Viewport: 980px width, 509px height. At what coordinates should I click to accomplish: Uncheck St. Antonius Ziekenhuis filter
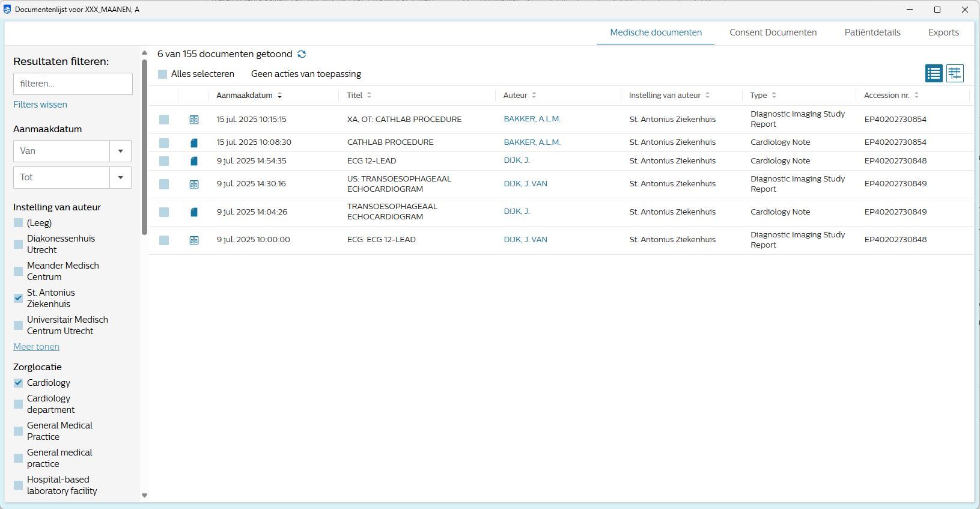19,298
